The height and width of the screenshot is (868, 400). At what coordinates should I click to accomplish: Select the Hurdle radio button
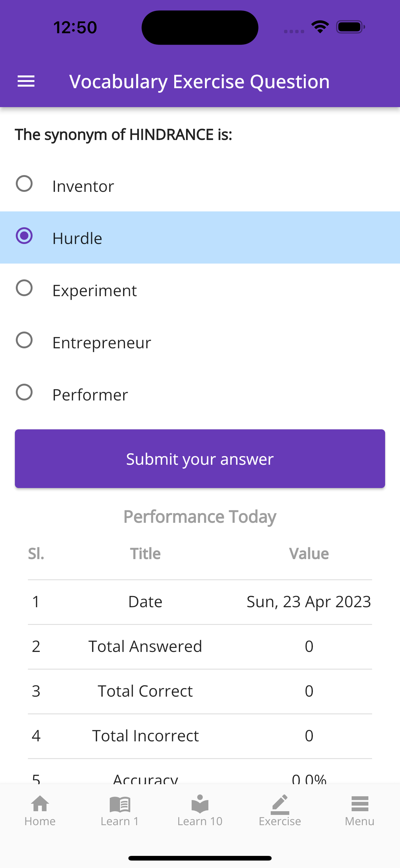pyautogui.click(x=24, y=236)
